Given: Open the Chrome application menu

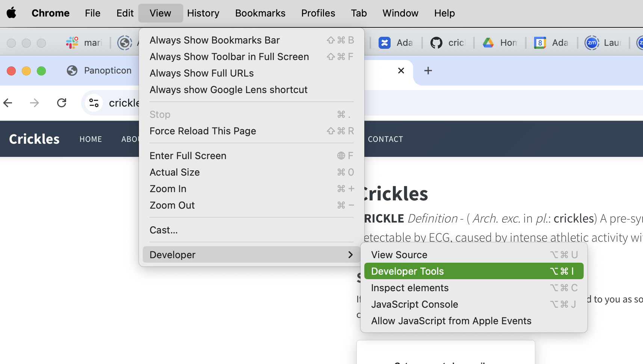Looking at the screenshot, I should point(51,13).
